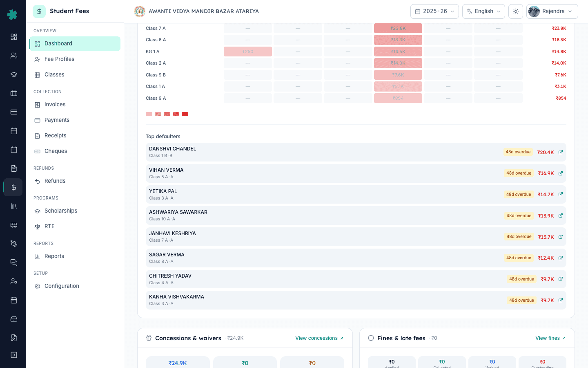The height and width of the screenshot is (368, 588).
Task: Click the ₹854 heatmap cell for Class 9 A
Action: click(398, 98)
